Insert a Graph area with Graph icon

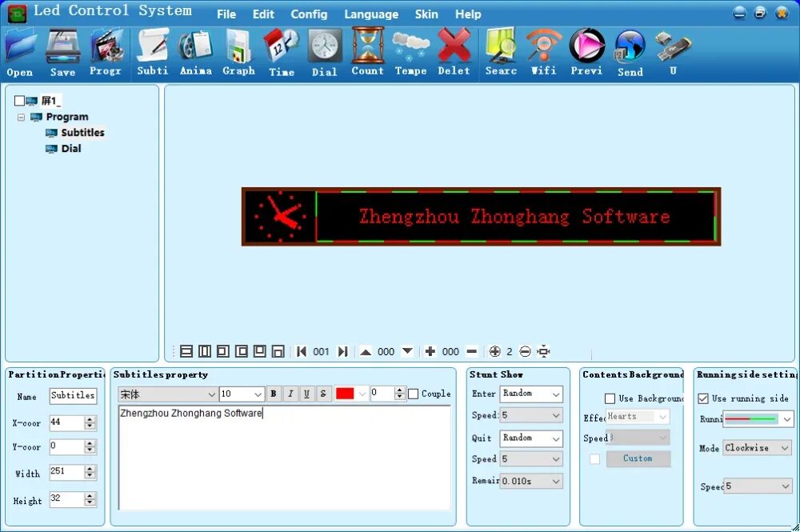click(x=238, y=53)
